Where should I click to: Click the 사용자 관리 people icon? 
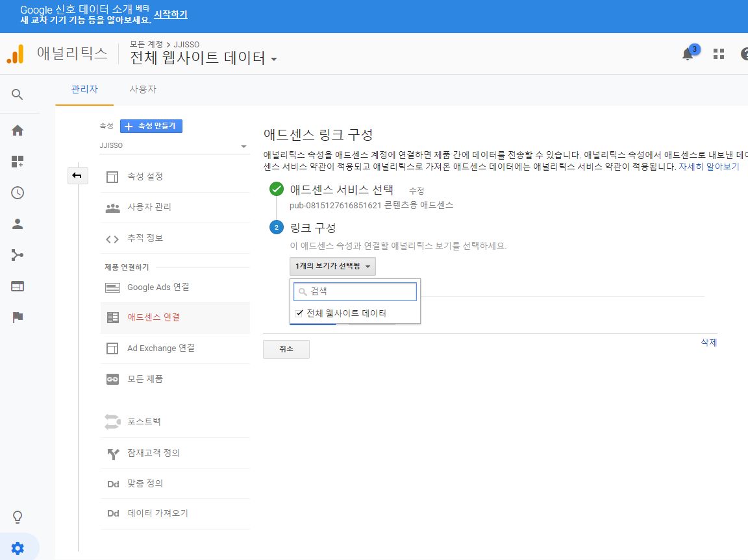click(112, 208)
